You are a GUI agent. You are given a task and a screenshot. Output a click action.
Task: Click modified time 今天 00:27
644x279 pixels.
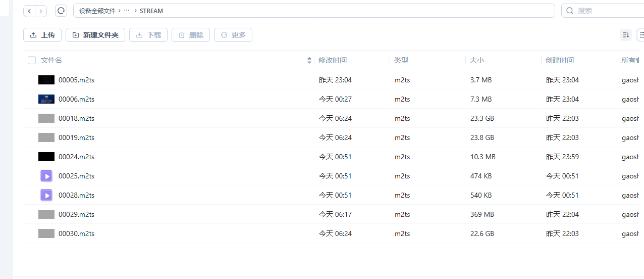pos(335,99)
